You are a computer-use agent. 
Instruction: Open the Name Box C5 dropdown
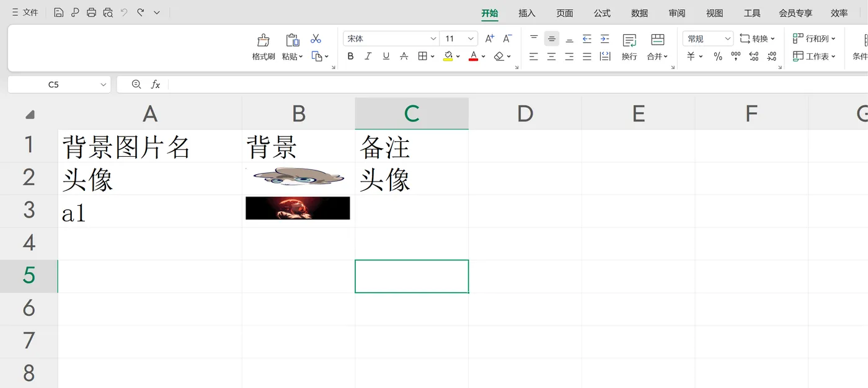point(104,85)
